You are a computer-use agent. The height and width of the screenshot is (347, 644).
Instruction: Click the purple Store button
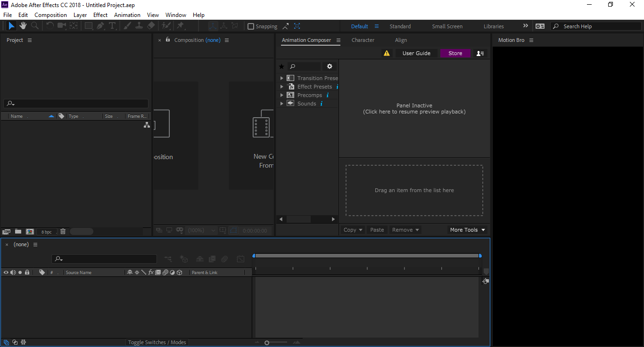tap(455, 53)
